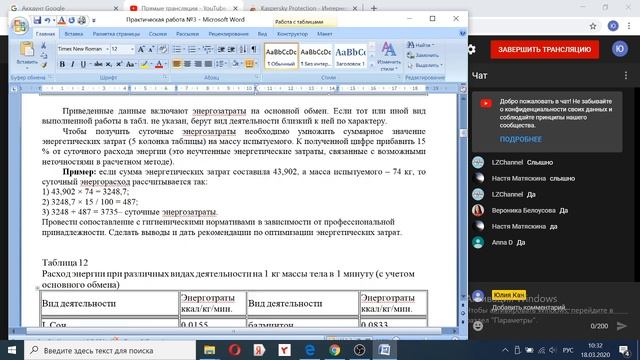This screenshot has height=360, width=640.
Task: Expand the Найти find dropdown
Action: 433,45
